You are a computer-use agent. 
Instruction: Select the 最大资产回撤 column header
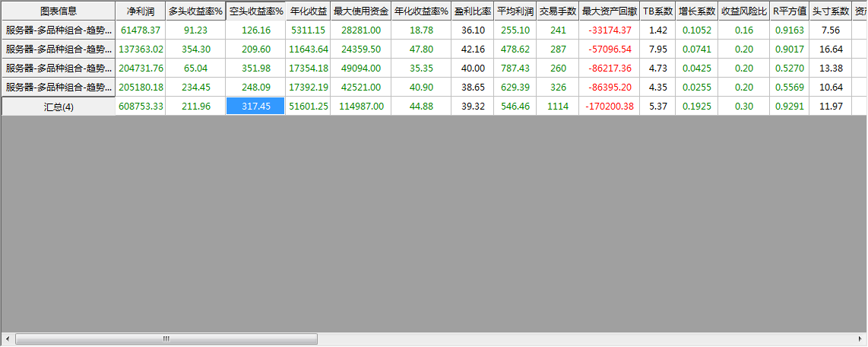tap(610, 11)
